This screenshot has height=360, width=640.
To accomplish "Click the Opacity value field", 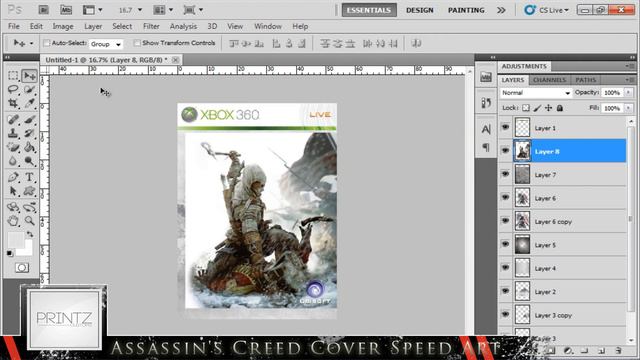I will click(x=612, y=93).
